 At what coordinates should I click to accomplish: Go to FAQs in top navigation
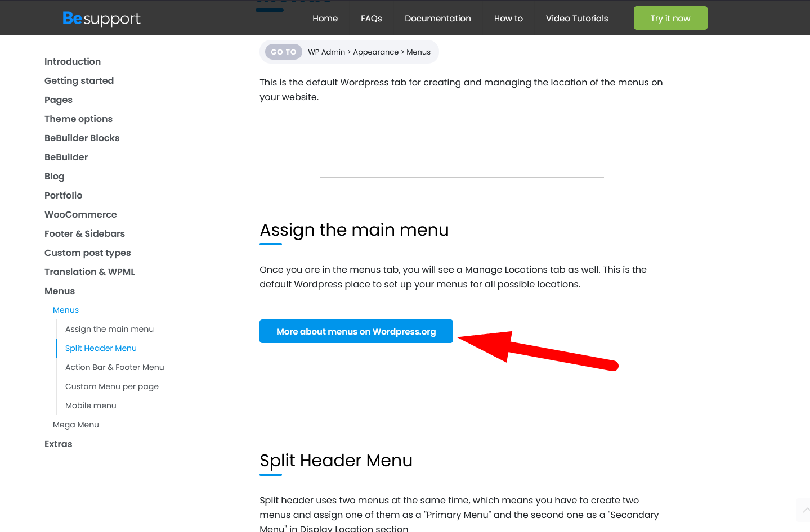click(372, 19)
